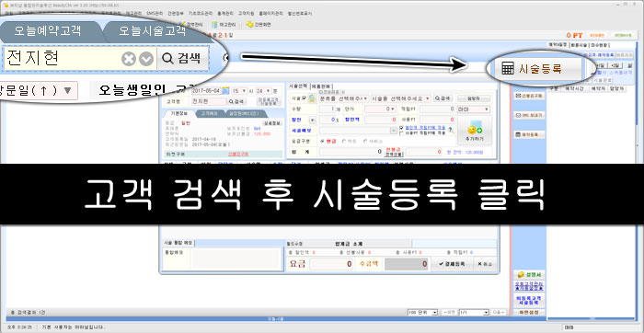
Task: Switch to the 오늘시술고객 tab
Action: click(x=153, y=30)
